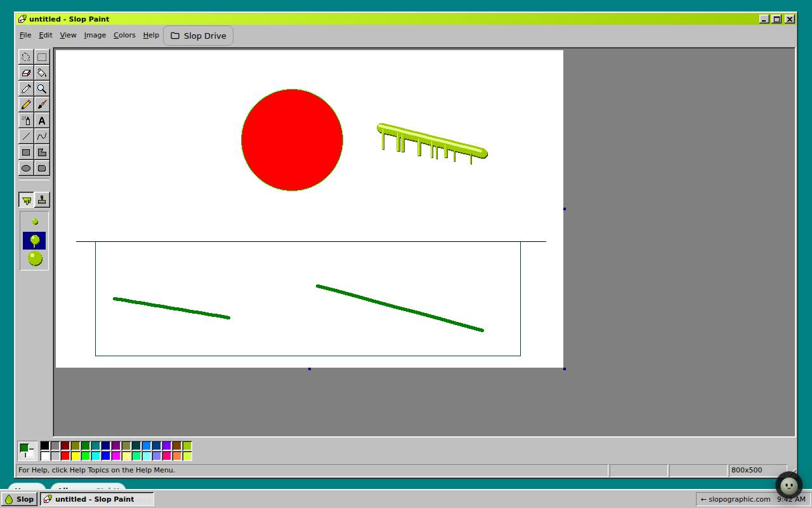812x508 pixels.
Task: Toggle the slime drip brush tool
Action: coord(26,200)
